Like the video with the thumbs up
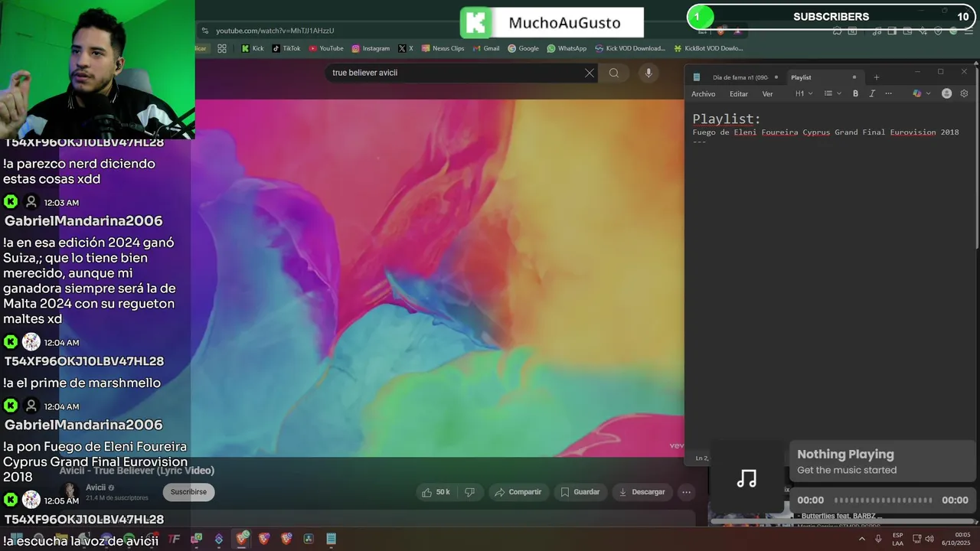Image resolution: width=980 pixels, height=551 pixels. [x=436, y=492]
